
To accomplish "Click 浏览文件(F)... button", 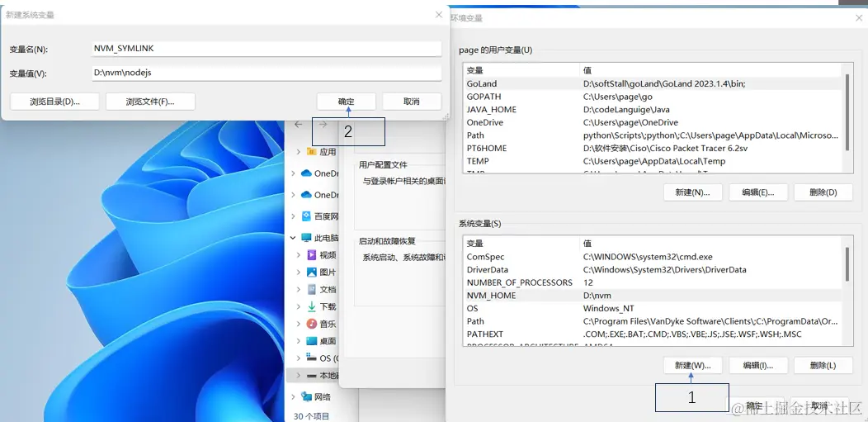I will tap(150, 102).
